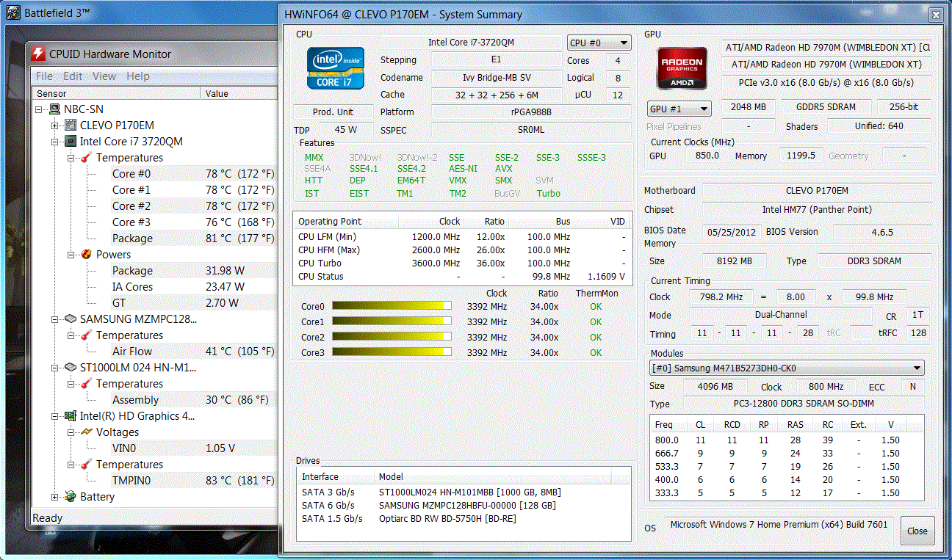Select the VIN0 voltage row
This screenshot has width=952, height=560.
pos(193,448)
